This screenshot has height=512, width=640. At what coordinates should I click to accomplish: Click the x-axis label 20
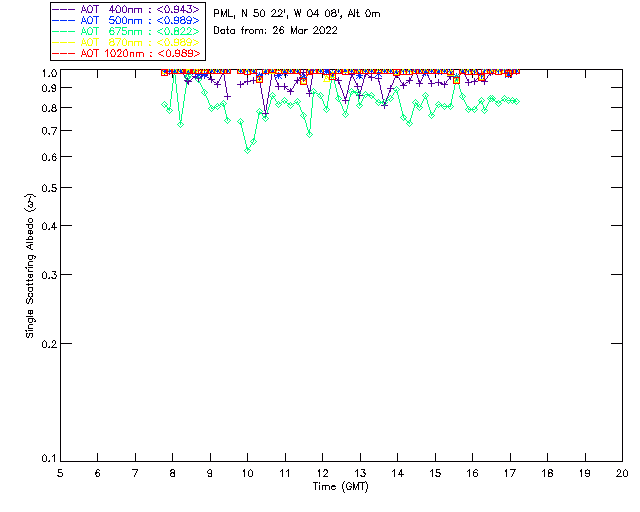coord(622,473)
